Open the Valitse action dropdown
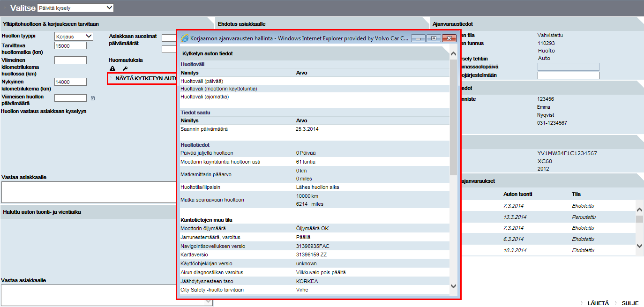This screenshot has height=307, width=644. (75, 7)
